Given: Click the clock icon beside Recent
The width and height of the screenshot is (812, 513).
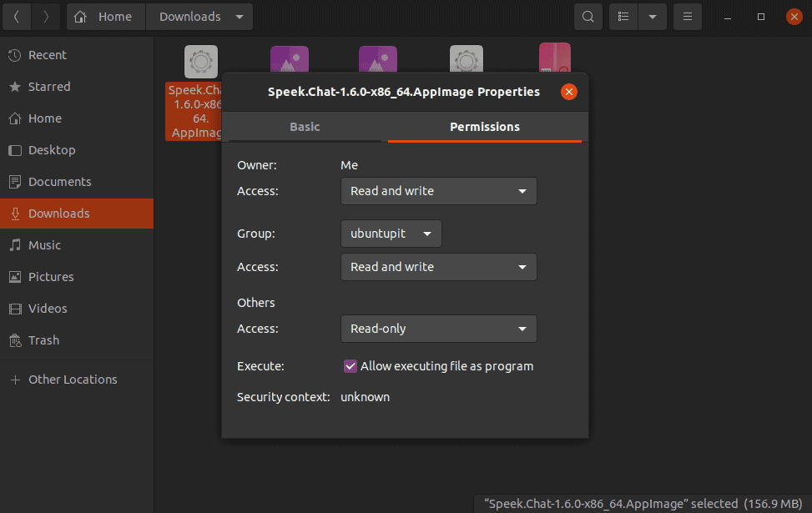Looking at the screenshot, I should [15, 55].
